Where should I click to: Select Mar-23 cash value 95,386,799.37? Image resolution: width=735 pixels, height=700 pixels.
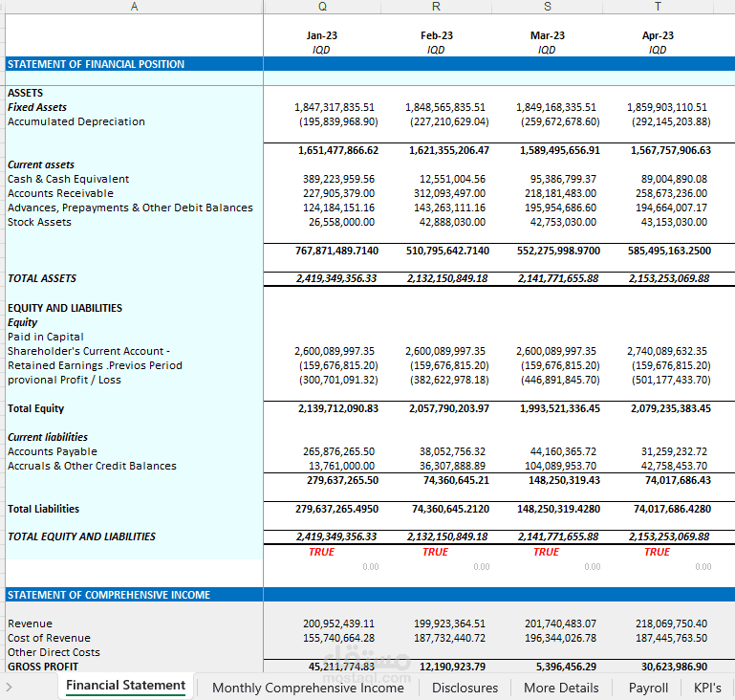(563, 179)
